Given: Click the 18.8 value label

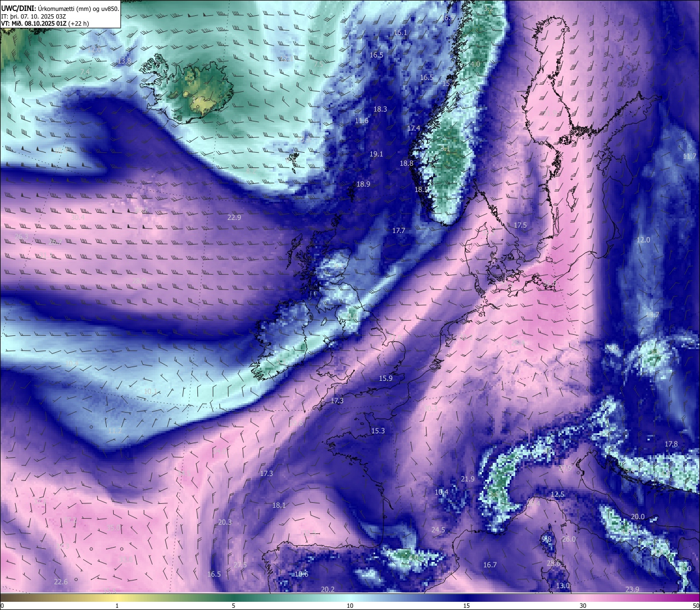Looking at the screenshot, I should tap(406, 163).
